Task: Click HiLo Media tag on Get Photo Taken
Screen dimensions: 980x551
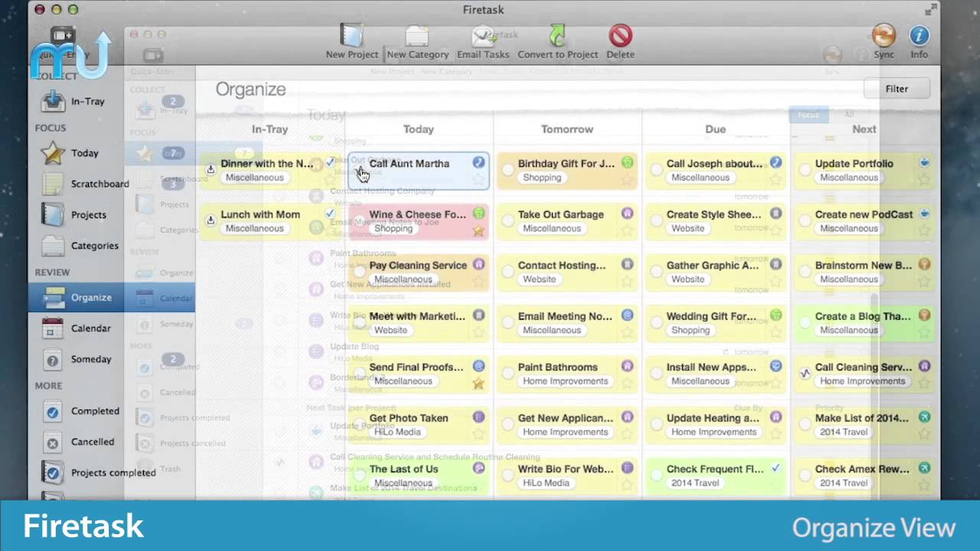Action: (x=397, y=432)
